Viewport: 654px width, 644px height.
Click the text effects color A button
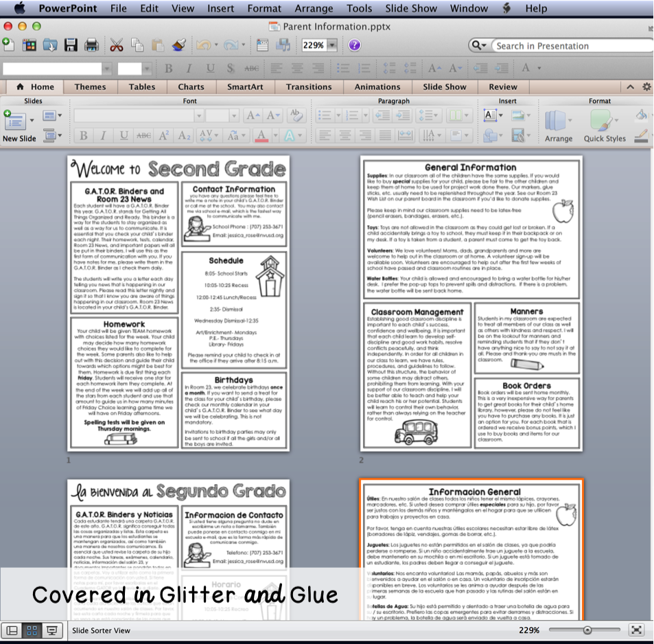click(x=290, y=135)
